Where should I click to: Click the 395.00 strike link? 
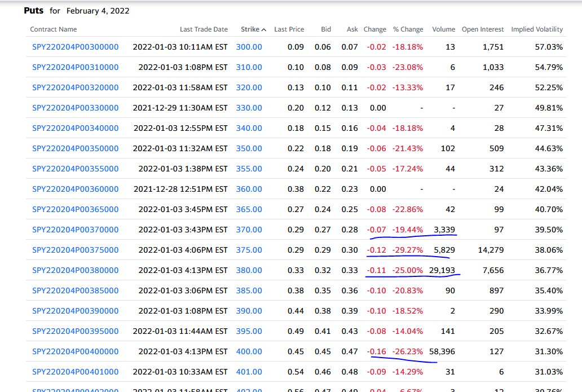tap(249, 331)
